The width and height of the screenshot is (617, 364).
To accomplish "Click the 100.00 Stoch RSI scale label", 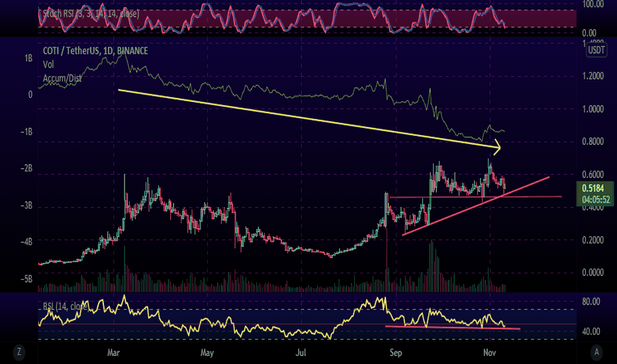I will pyautogui.click(x=593, y=5).
